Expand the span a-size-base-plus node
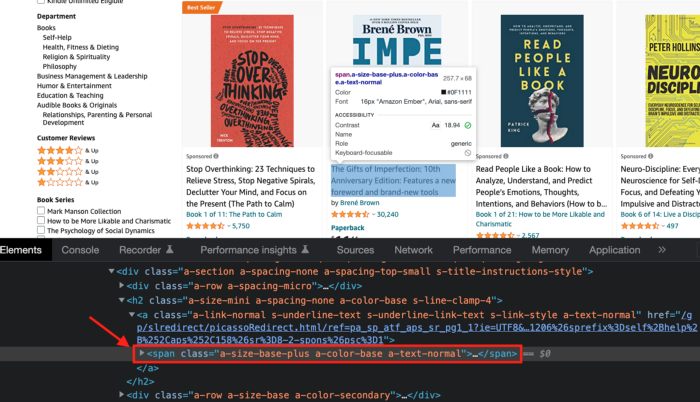The width and height of the screenshot is (700, 402). click(x=142, y=353)
